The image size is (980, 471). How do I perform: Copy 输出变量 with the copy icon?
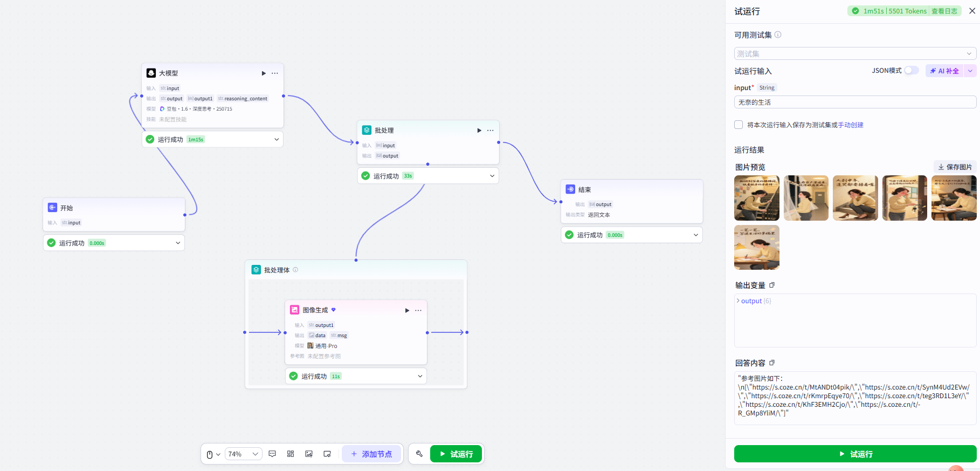pyautogui.click(x=772, y=285)
